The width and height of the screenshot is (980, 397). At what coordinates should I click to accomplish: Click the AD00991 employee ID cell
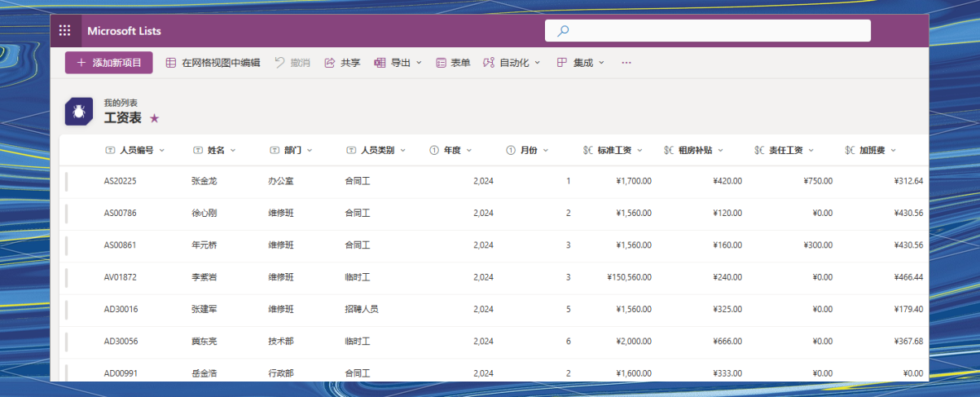(x=121, y=373)
